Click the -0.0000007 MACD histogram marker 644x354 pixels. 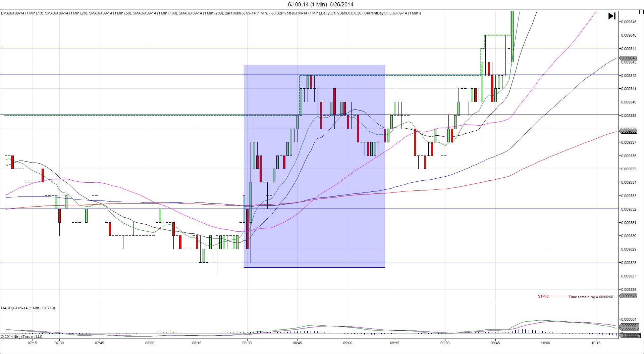pos(630,336)
